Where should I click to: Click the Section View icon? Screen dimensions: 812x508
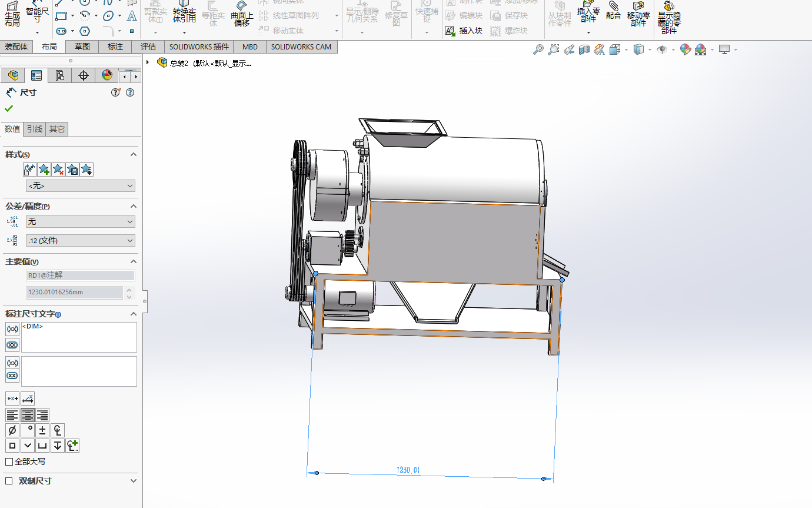coord(584,50)
